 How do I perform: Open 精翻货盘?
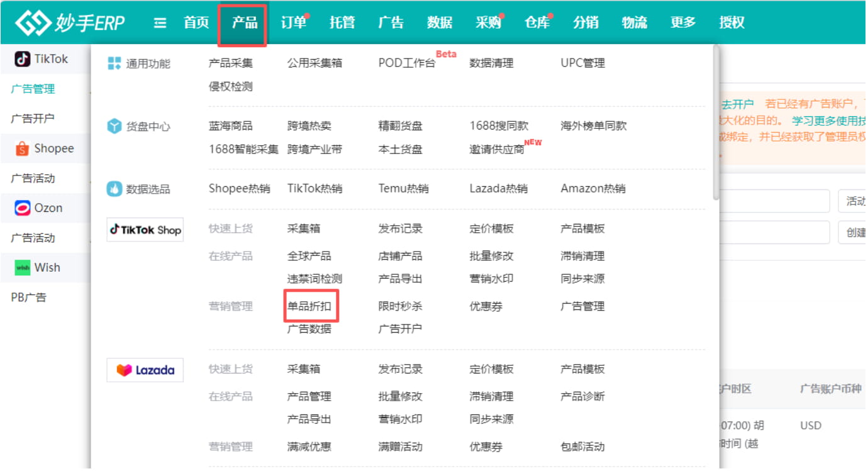pyautogui.click(x=401, y=126)
